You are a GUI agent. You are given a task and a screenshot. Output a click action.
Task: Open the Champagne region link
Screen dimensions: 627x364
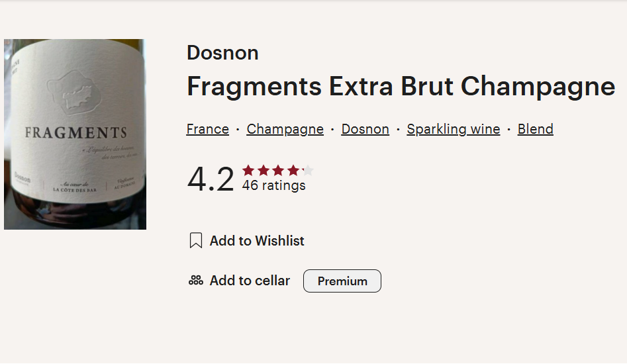[285, 129]
